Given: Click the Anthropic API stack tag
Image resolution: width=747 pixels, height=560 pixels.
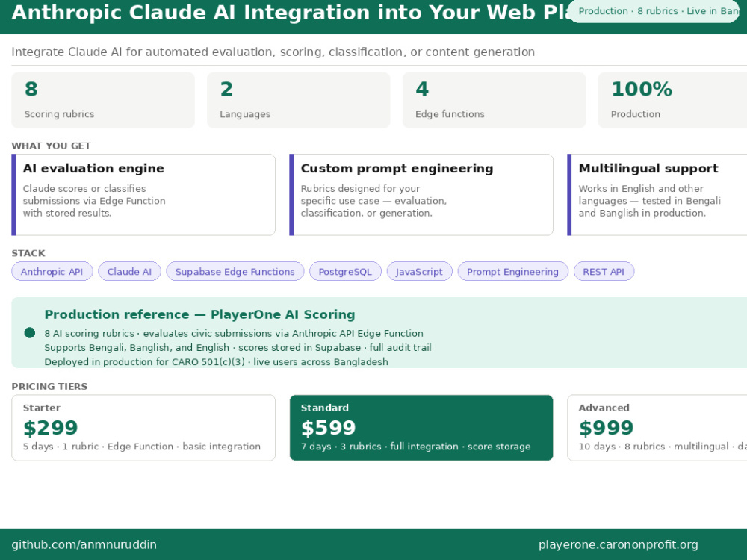Looking at the screenshot, I should point(52,272).
